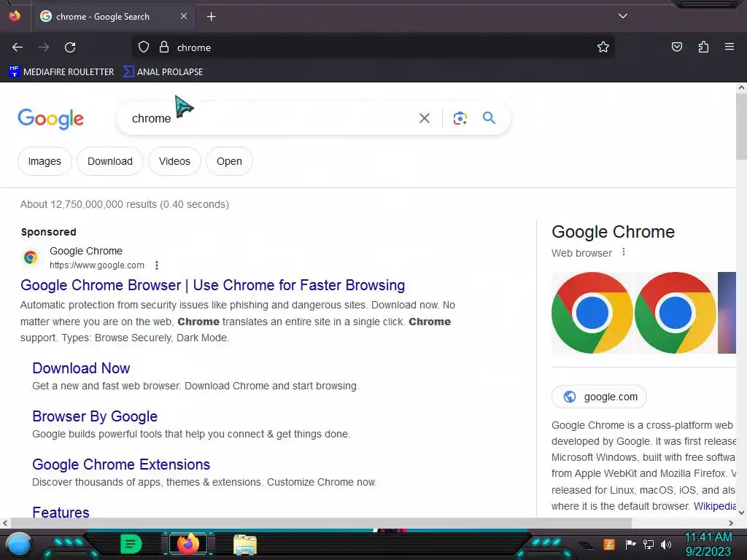Image resolution: width=747 pixels, height=560 pixels.
Task: Open the first Chrome logo image
Action: pyautogui.click(x=592, y=313)
